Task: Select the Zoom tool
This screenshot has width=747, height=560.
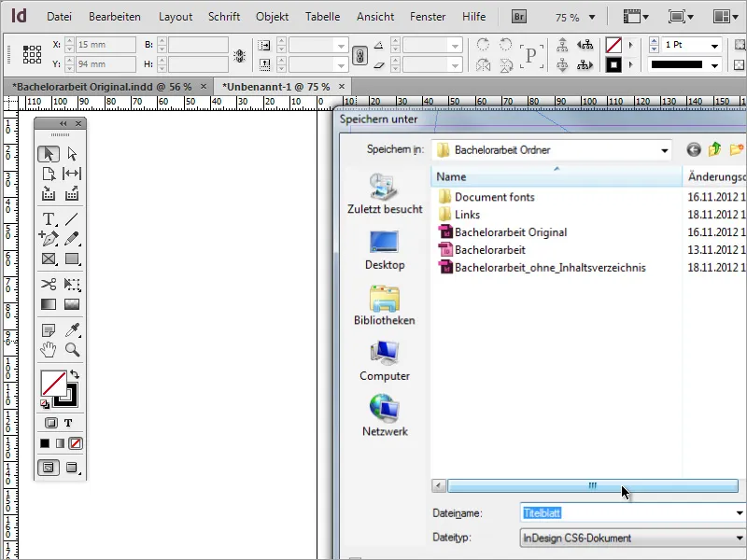Action: click(73, 349)
